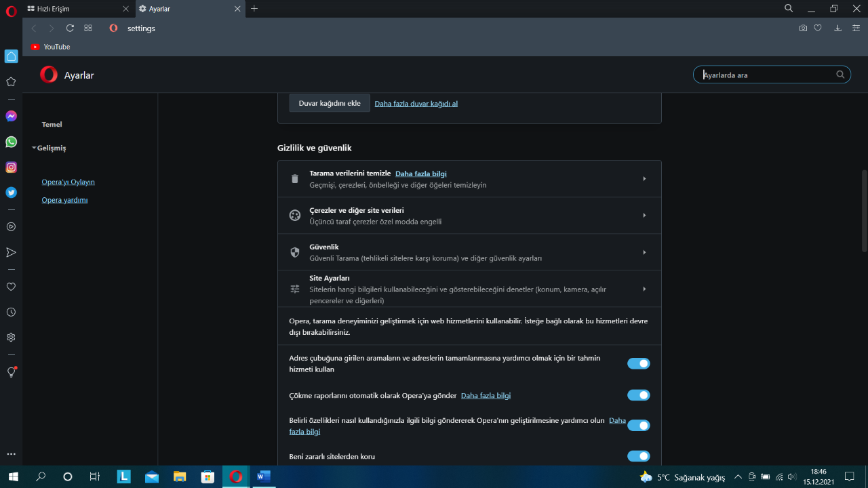The width and height of the screenshot is (868, 488).
Task: Click the sidebar settings gear icon
Action: [11, 338]
